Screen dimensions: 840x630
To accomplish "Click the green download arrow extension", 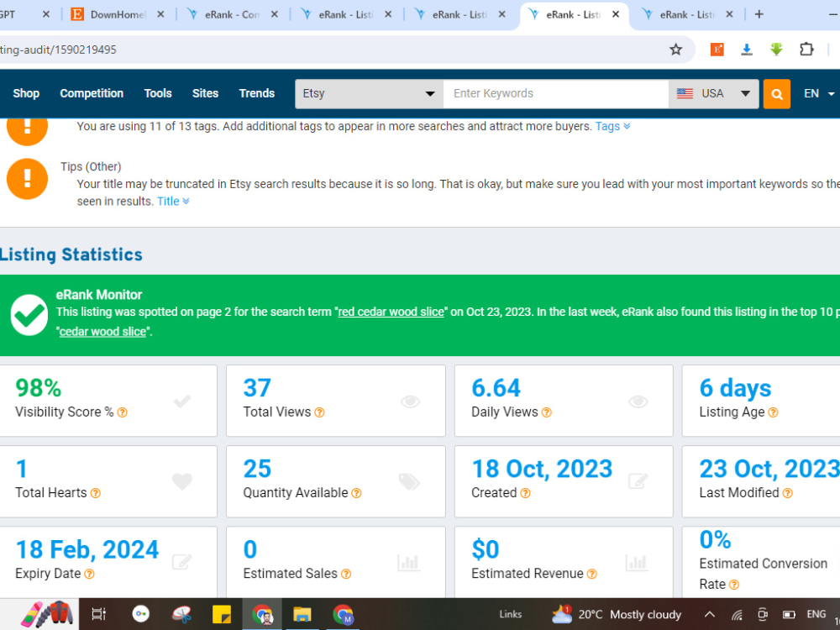I will coord(776,50).
